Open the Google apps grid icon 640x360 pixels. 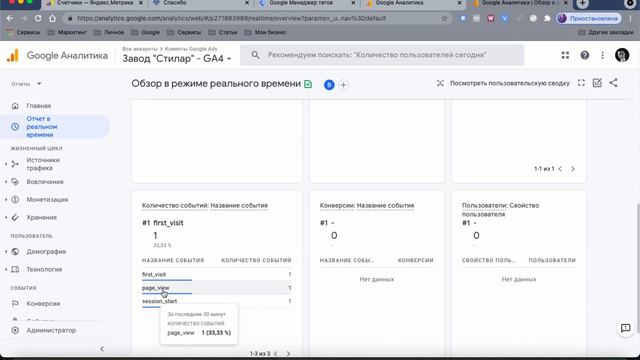[x=565, y=55]
